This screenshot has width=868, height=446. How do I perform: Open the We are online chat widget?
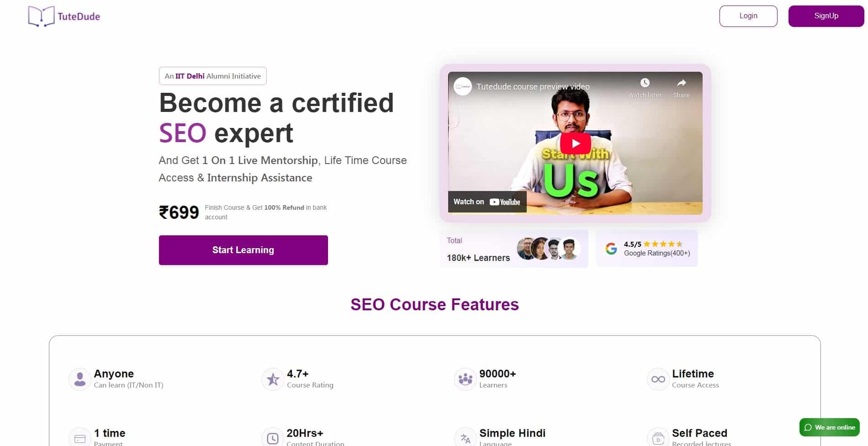[x=829, y=427]
